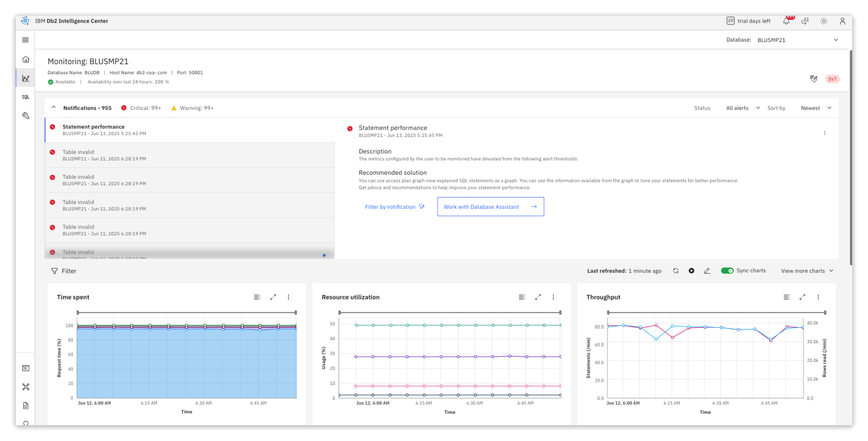Screen dimensions: 868x441
Task: Click Filter by notification link
Action: tap(395, 207)
